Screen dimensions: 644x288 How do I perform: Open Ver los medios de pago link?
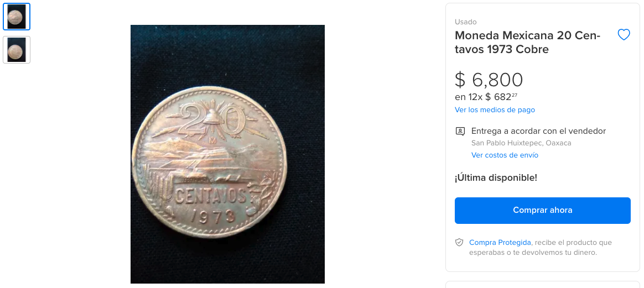[x=495, y=110]
